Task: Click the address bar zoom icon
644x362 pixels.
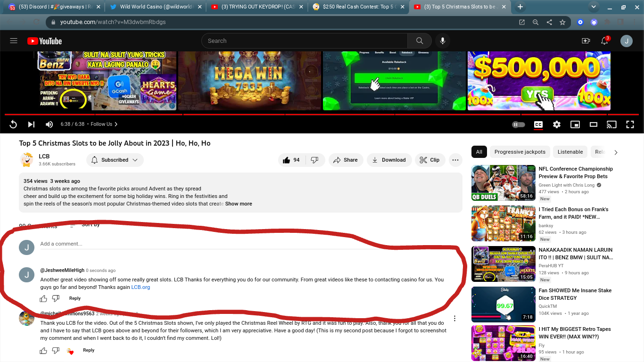Action: coord(536,22)
